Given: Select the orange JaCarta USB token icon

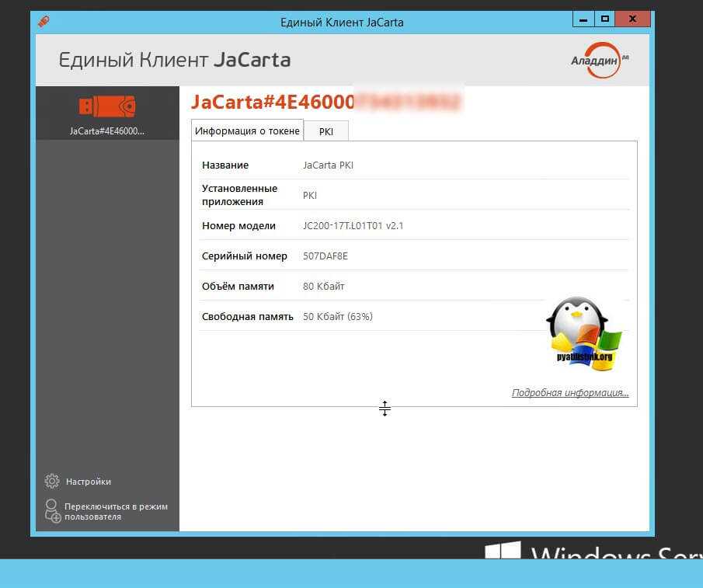Looking at the screenshot, I should click(x=107, y=106).
